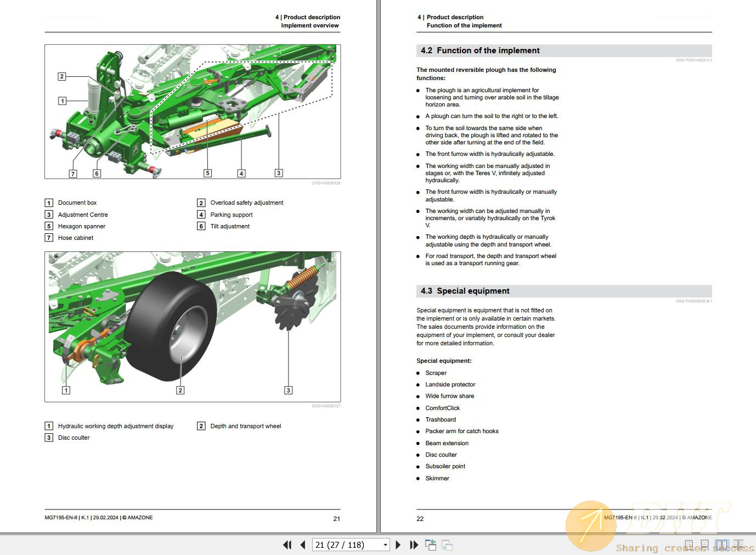
Task: Click the '4.3 Special equipment' heading
Action: tap(465, 291)
